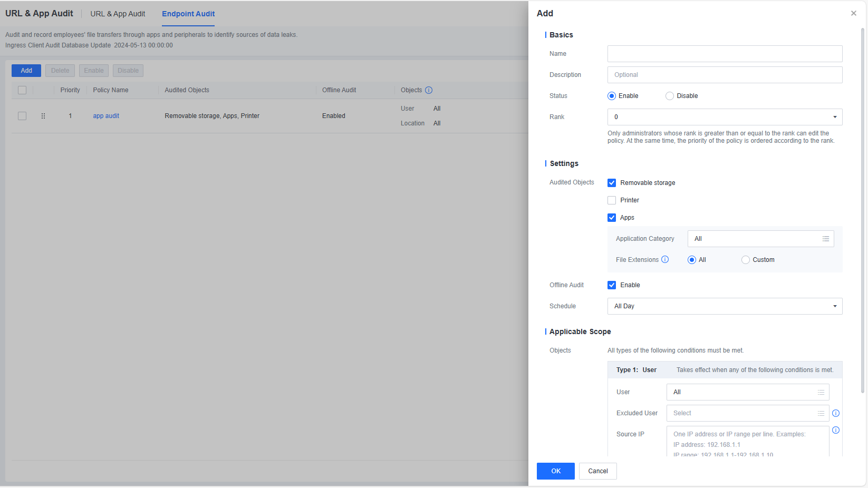Select All for File Extensions
Image resolution: width=868 pixels, height=488 pixels.
692,260
